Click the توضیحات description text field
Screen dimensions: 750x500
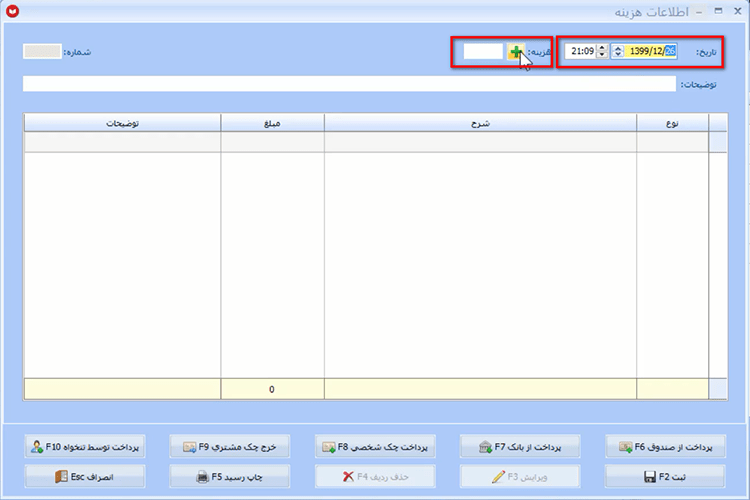tap(349, 84)
